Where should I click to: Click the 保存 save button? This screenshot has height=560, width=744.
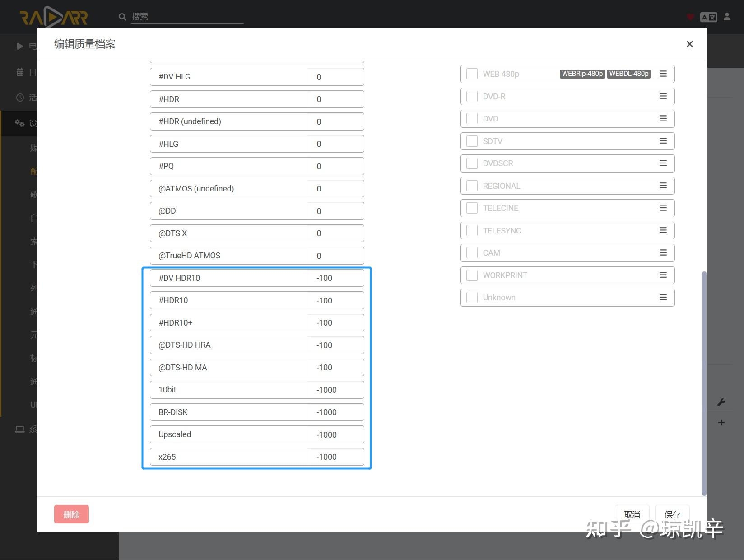672,514
